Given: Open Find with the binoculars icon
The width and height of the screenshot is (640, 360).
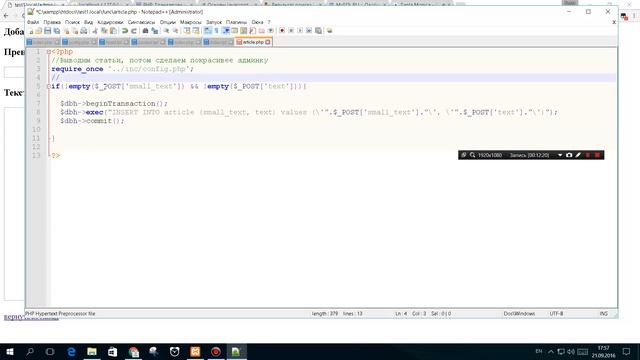Looking at the screenshot, I should click(145, 31).
